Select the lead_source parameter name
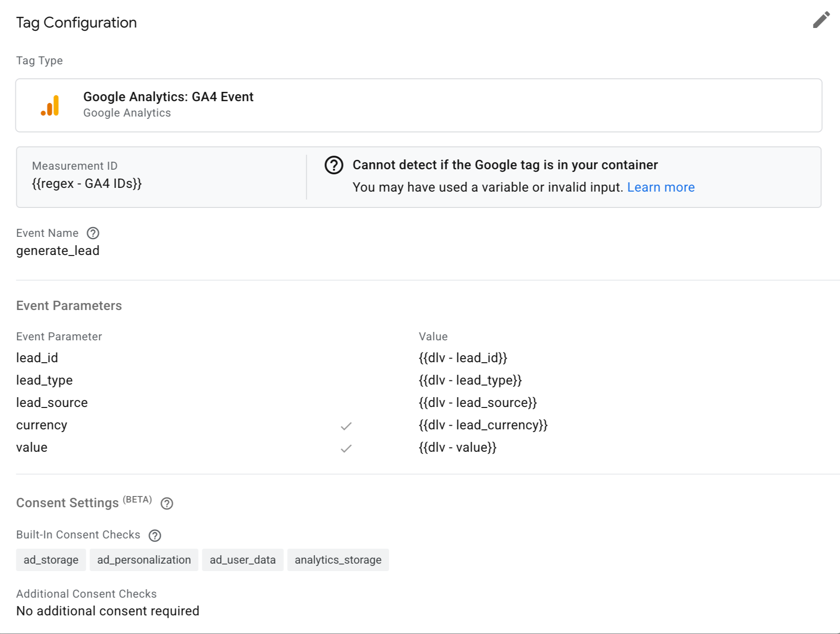840x634 pixels. pyautogui.click(x=52, y=403)
